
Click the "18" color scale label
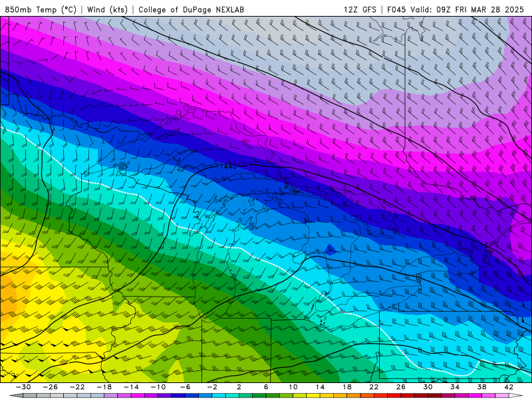tap(347, 387)
